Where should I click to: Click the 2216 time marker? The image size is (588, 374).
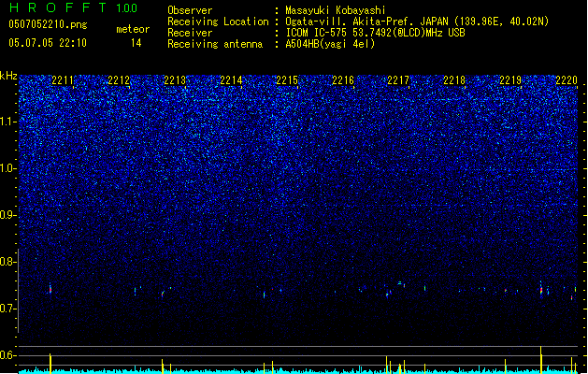point(343,80)
